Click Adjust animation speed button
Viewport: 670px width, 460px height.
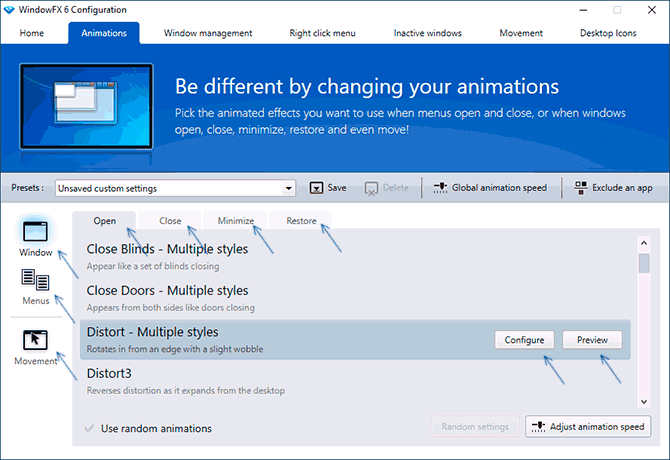588,427
